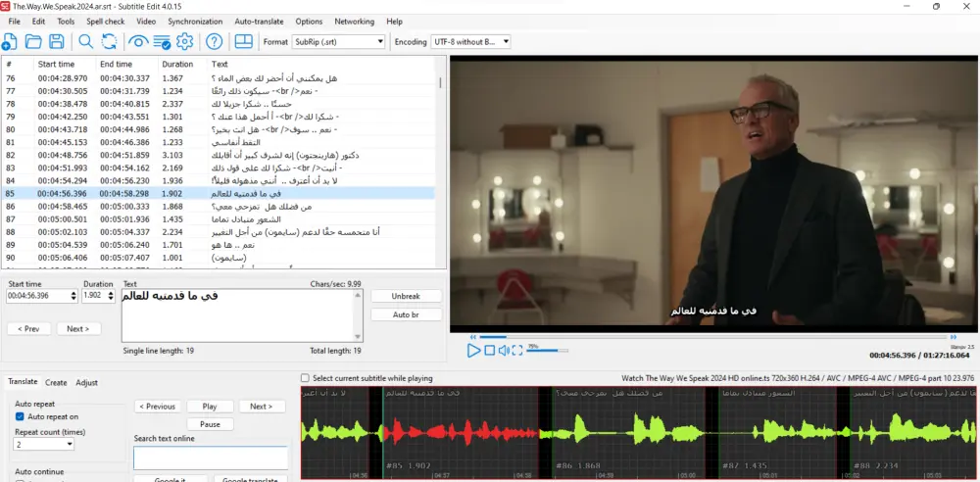Click waveform segment labeled #86 1.868
The width and height of the screenshot is (980, 482).
point(628,432)
